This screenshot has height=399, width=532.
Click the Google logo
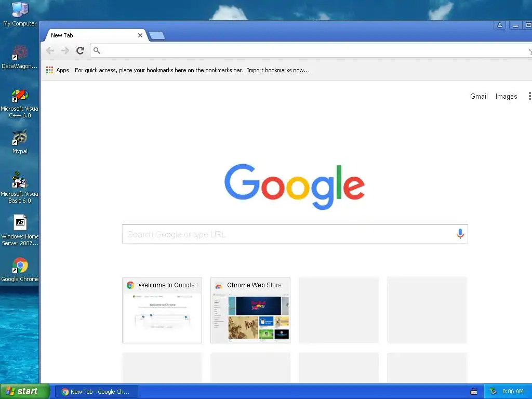(295, 187)
